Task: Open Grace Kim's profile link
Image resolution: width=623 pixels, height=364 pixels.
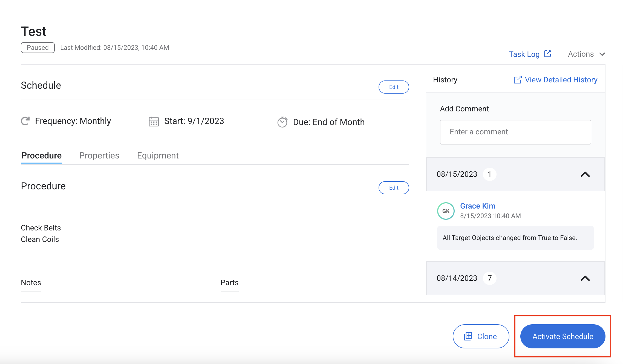Action: [478, 206]
